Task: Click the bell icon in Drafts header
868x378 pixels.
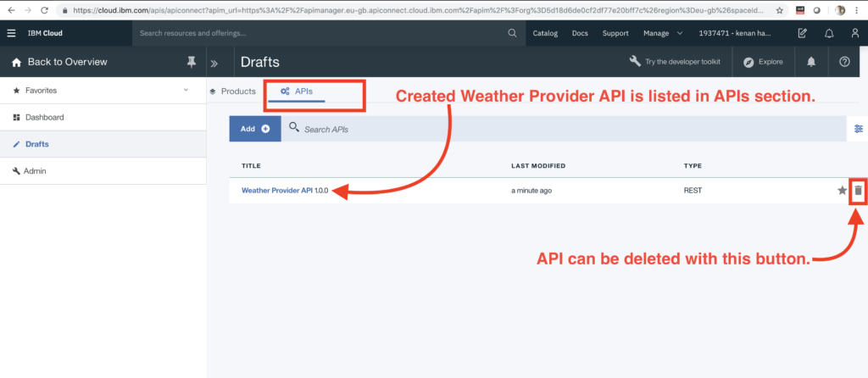Action: [x=811, y=62]
